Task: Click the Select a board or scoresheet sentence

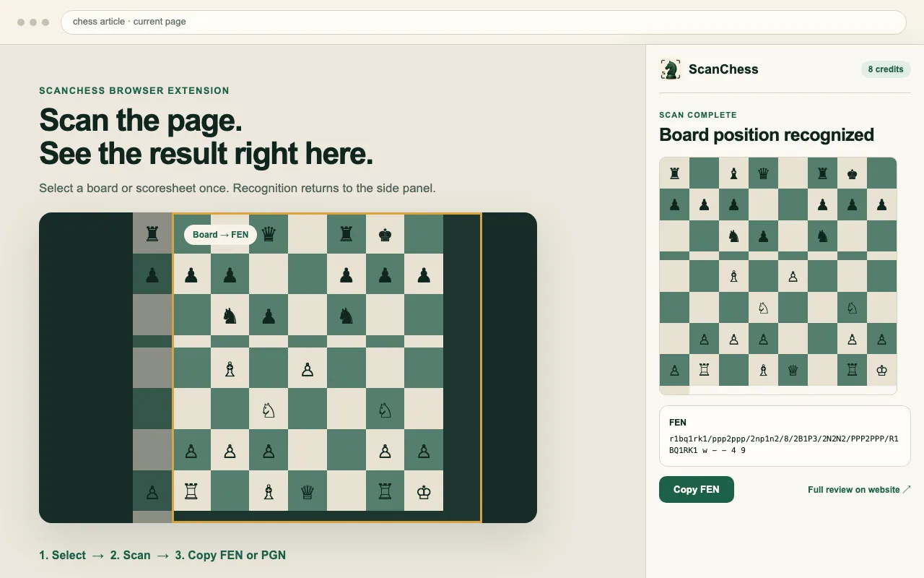Action: coord(237,189)
